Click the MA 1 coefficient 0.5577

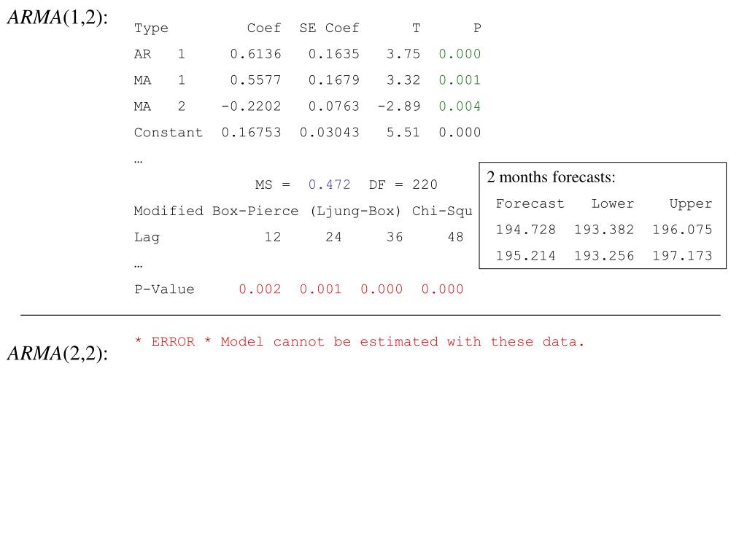[256, 80]
